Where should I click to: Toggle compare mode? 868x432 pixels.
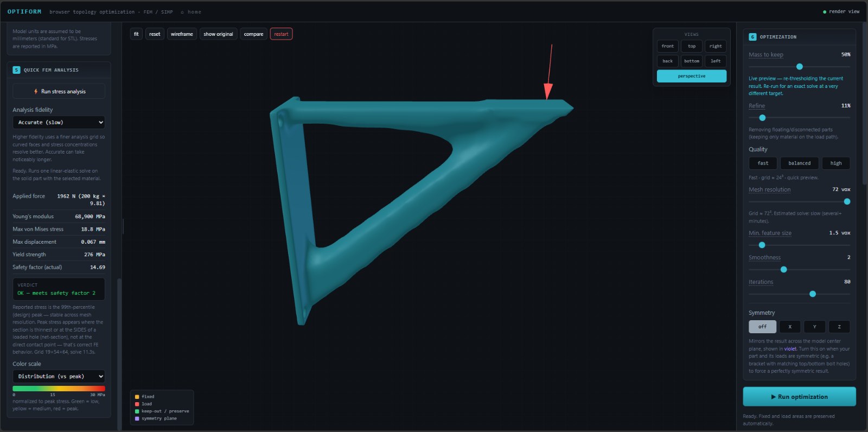click(253, 34)
